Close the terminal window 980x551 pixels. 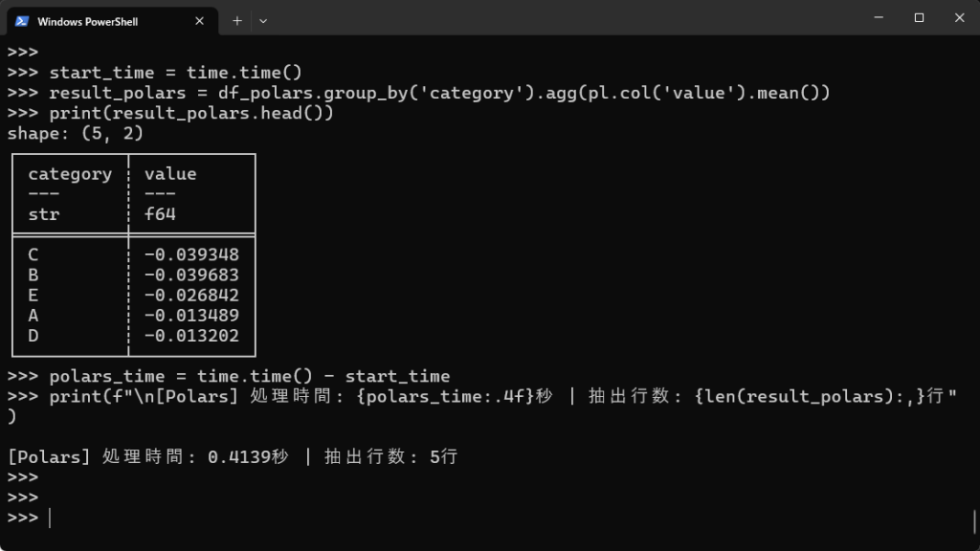[959, 17]
